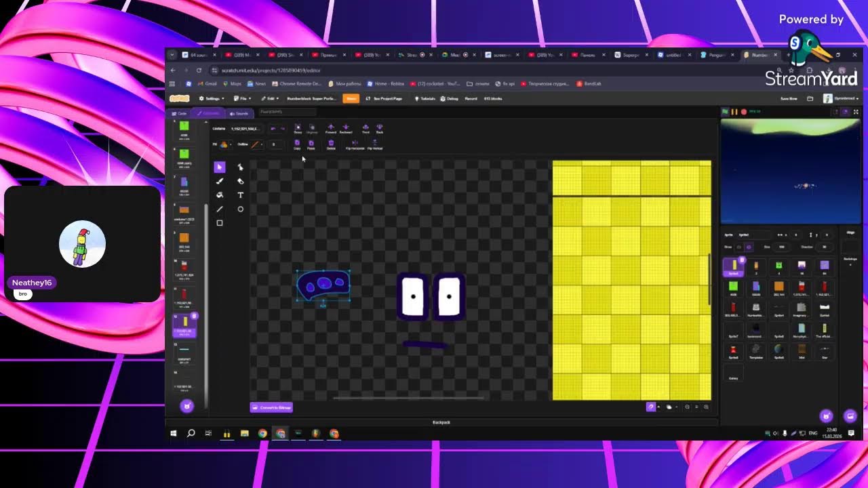868x488 pixels.
Task: Switch to large stage layout
Action: (844, 112)
